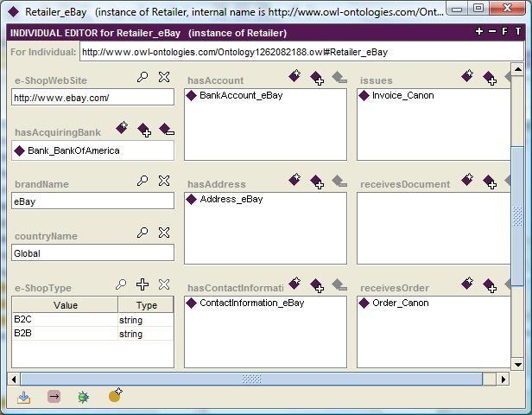Click the vertical scrollbar thumb
The width and height of the screenshot is (532, 415).
tap(518, 216)
